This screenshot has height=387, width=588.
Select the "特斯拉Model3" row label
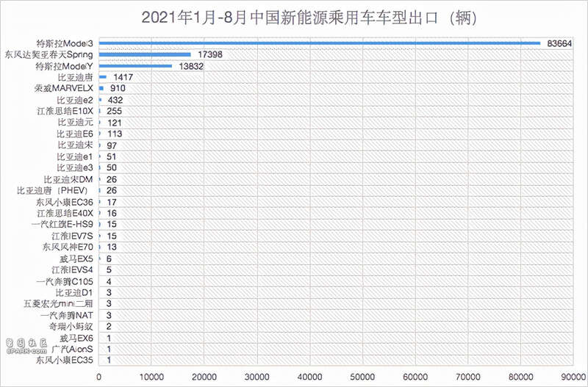(65, 43)
